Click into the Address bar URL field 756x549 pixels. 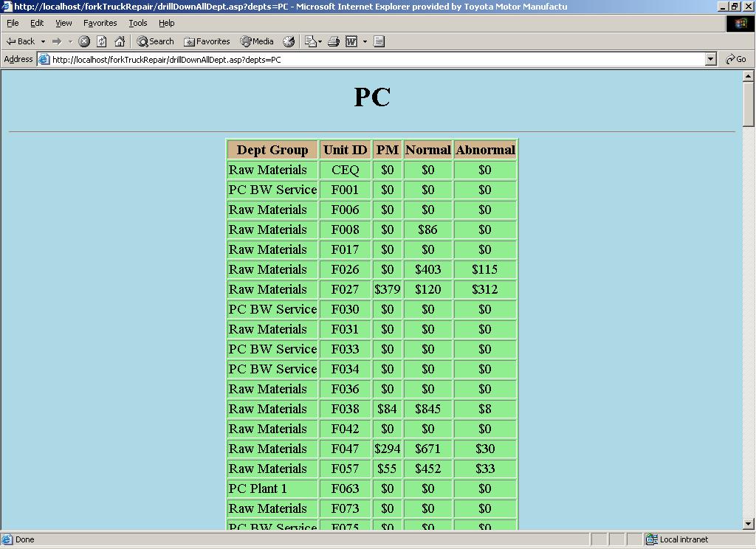376,60
